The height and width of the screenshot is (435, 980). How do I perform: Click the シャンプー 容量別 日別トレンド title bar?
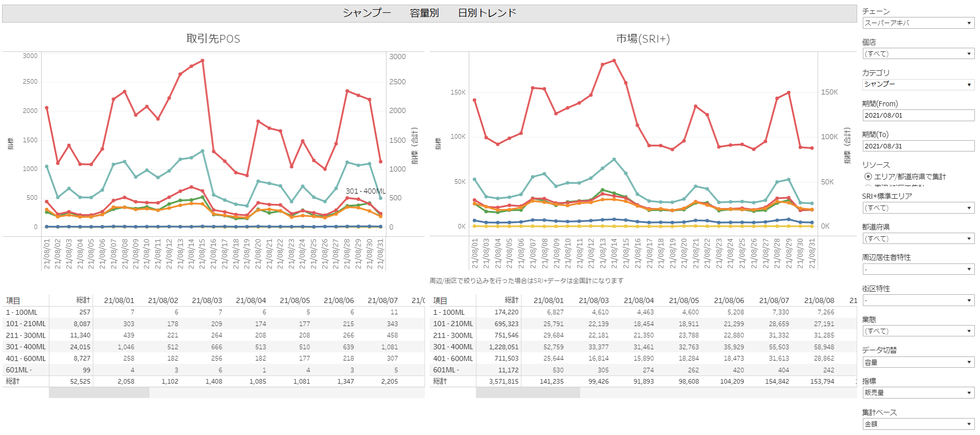click(430, 13)
